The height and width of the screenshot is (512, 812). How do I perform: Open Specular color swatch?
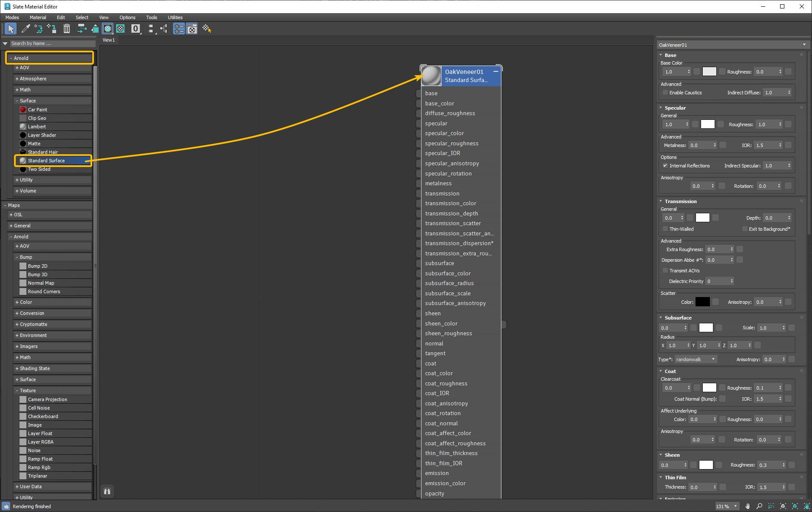(x=707, y=124)
